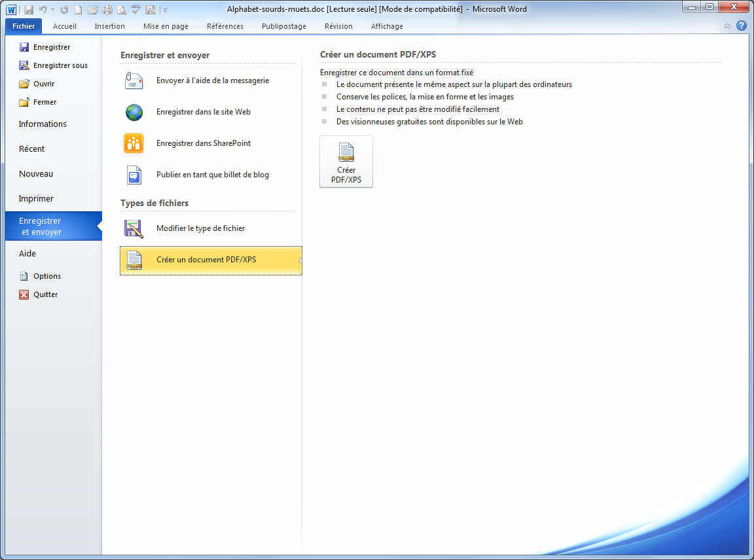Switch to the Accueil tab
Image resolution: width=754 pixels, height=560 pixels.
coord(64,26)
